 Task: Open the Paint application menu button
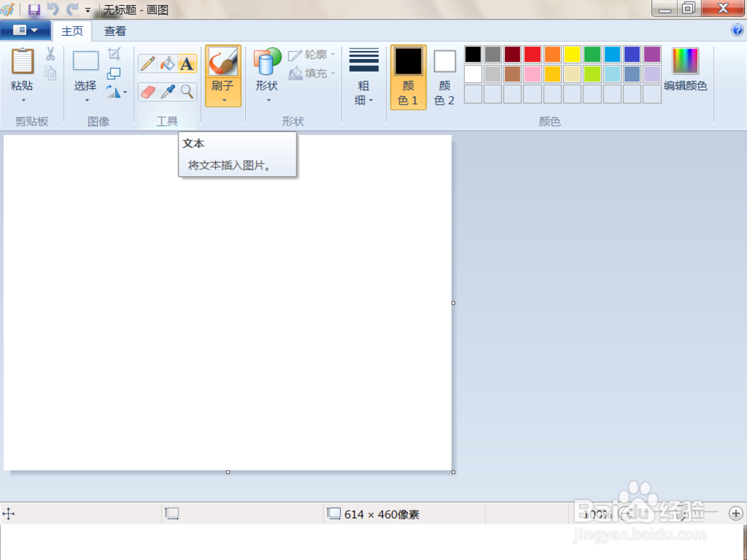pyautogui.click(x=25, y=31)
